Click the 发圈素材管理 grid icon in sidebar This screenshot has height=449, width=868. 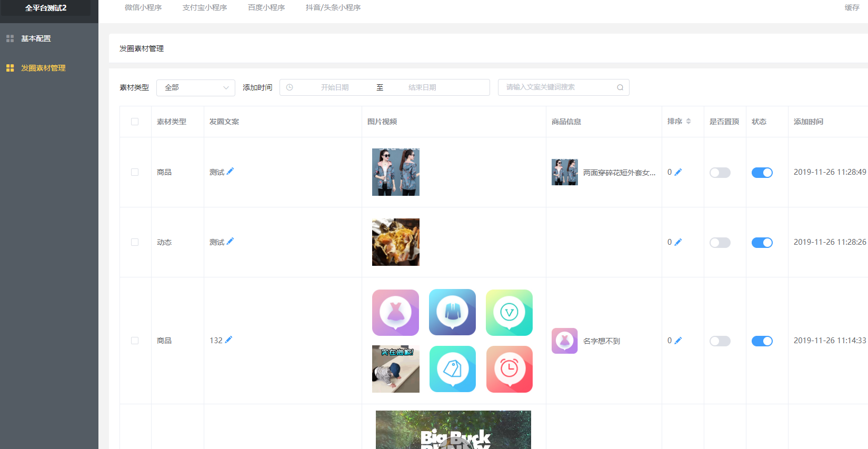coord(10,68)
